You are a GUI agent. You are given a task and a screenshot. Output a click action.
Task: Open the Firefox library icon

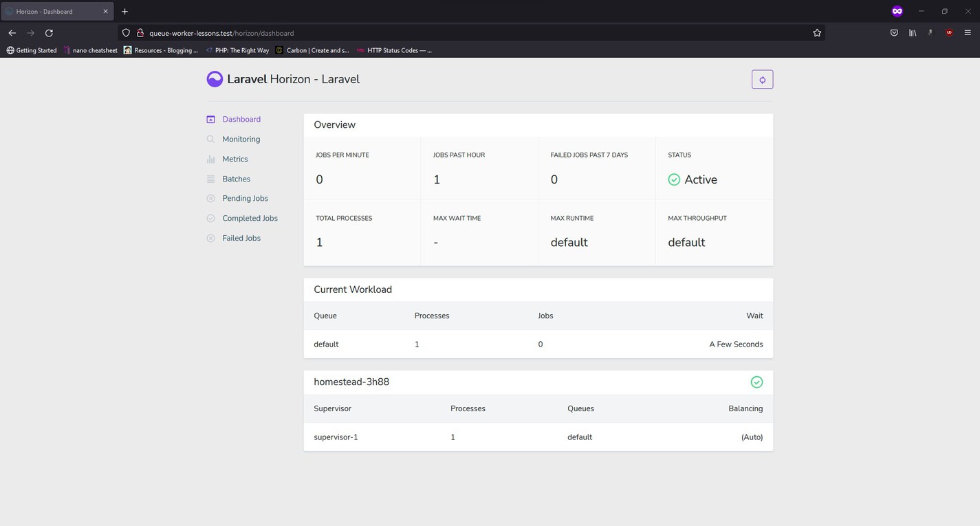(x=912, y=32)
